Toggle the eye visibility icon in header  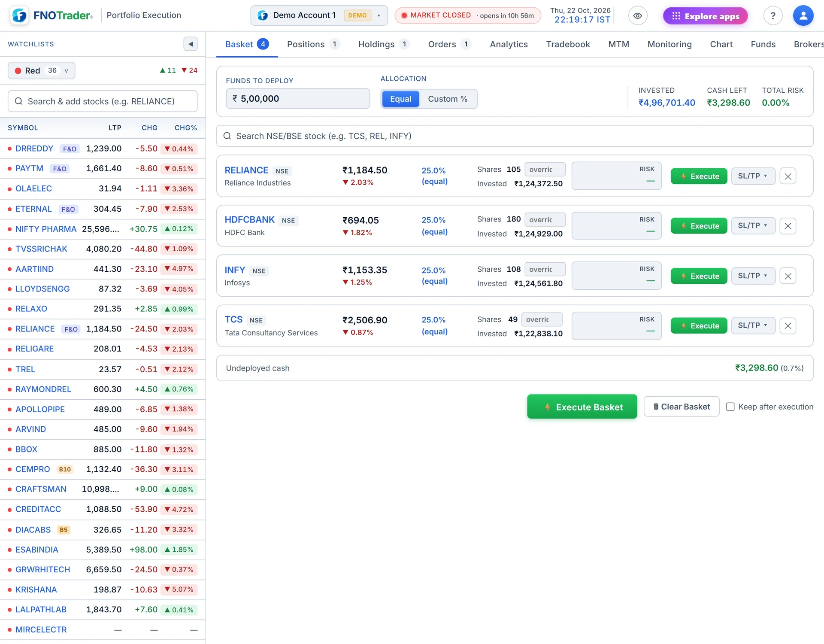(x=638, y=16)
